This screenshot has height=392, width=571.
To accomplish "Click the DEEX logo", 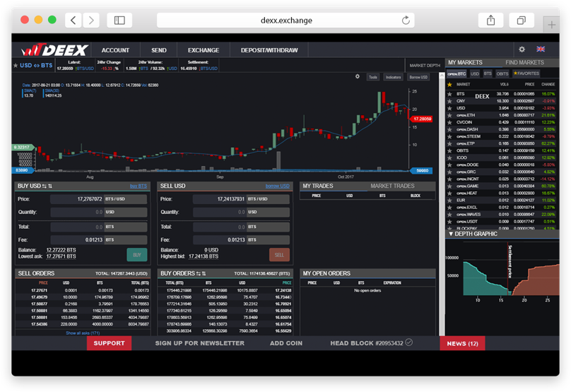I will 54,50.
